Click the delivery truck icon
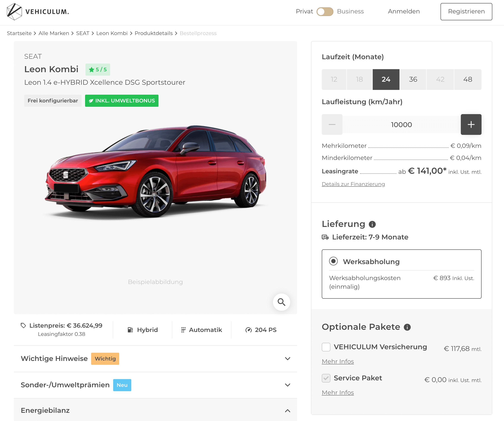Screen dimensions: 504x421 (x=325, y=237)
